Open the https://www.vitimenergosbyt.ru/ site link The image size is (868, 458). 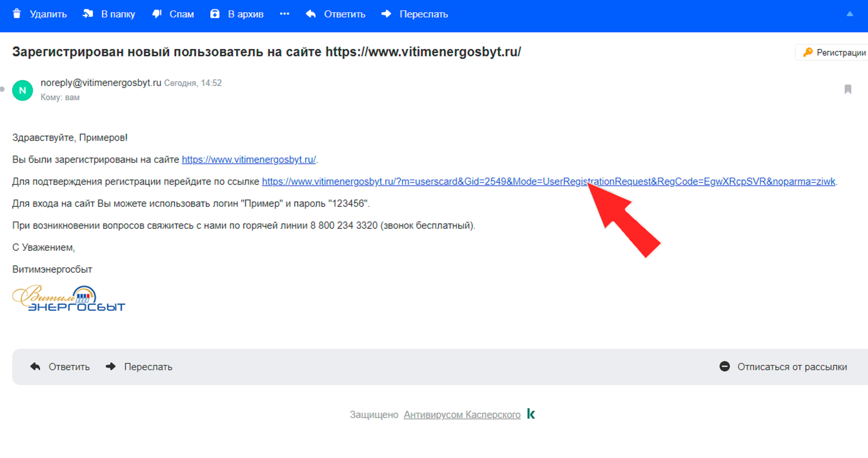249,160
